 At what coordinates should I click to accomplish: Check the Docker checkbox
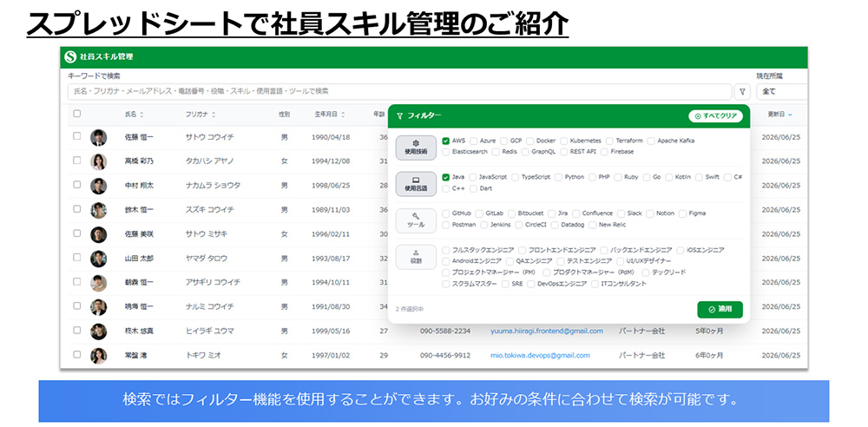(x=529, y=141)
